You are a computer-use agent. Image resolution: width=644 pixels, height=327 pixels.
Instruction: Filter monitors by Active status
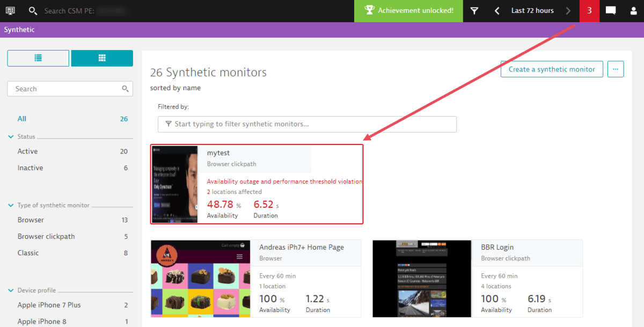pyautogui.click(x=27, y=151)
